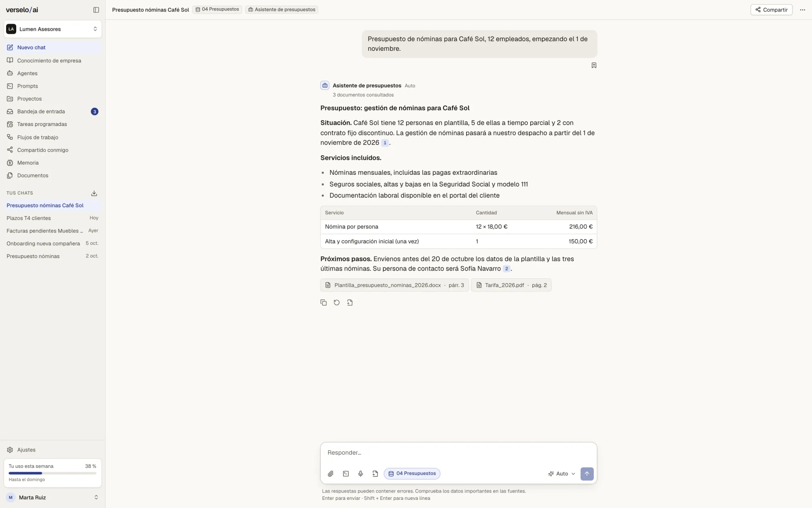Open the Tarifa_2026.pdf source chip
The height and width of the screenshot is (508, 812).
point(511,285)
